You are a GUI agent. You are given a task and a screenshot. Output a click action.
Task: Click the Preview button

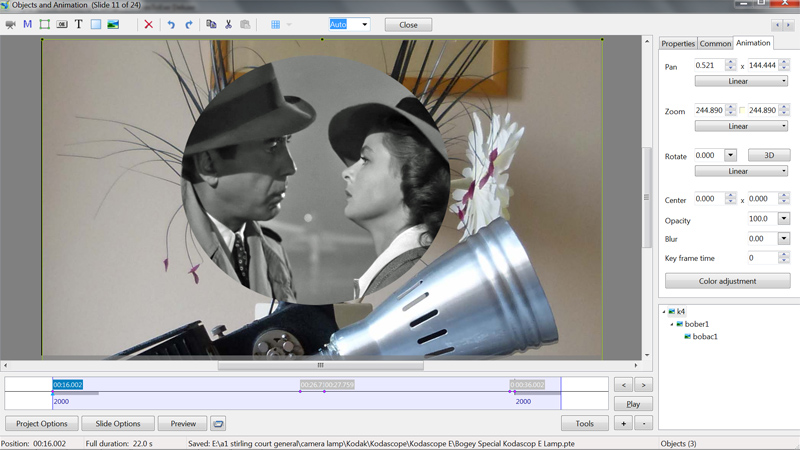(183, 423)
